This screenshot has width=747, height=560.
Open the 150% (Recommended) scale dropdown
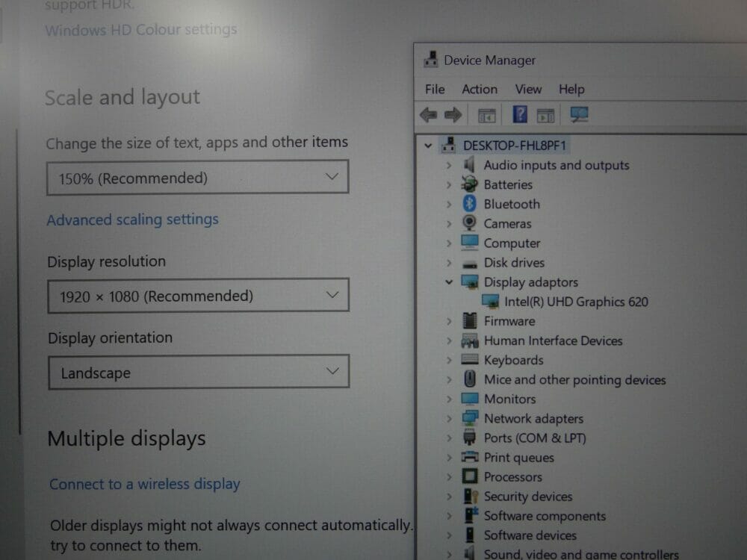click(197, 178)
